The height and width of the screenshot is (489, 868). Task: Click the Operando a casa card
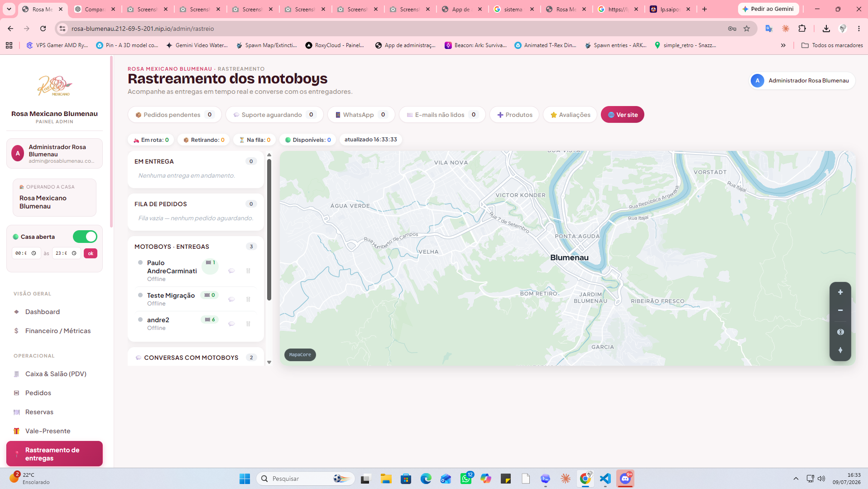tap(54, 197)
